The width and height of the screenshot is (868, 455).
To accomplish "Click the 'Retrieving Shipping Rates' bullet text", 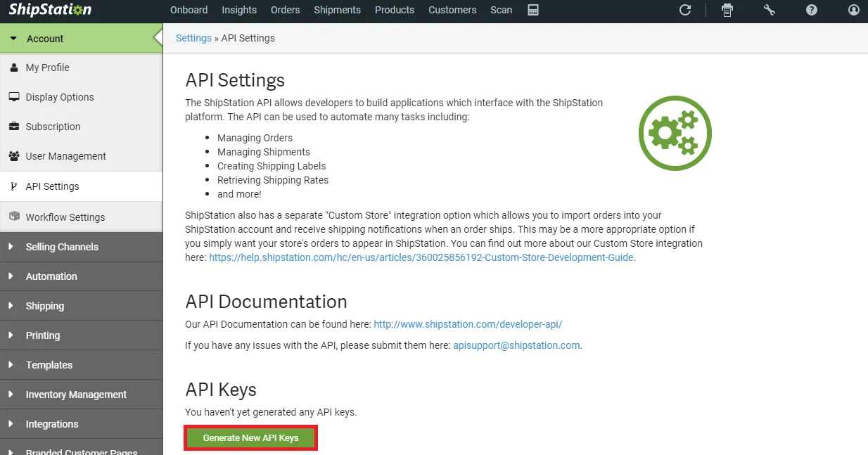I will [x=273, y=180].
